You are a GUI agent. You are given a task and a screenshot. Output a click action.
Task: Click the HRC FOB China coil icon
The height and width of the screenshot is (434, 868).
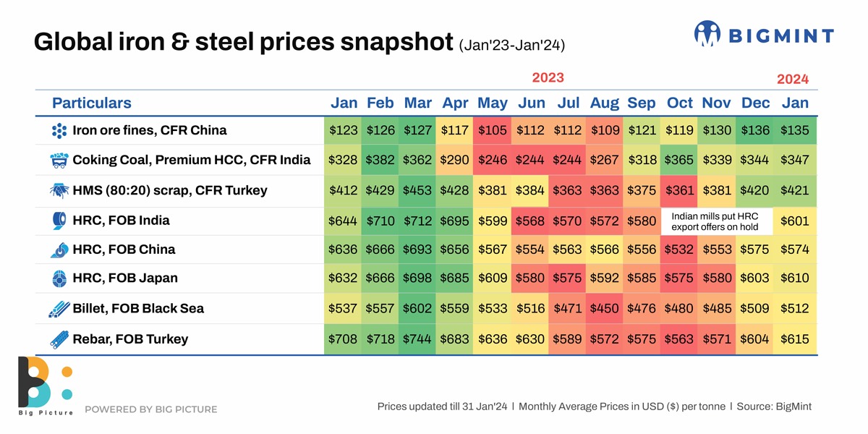pos(59,250)
